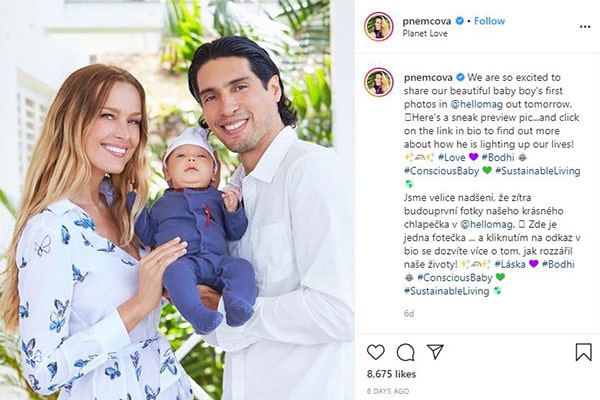The width and height of the screenshot is (600, 400).
Task: Open second @hellomag mention in Czech text
Action: (487, 224)
